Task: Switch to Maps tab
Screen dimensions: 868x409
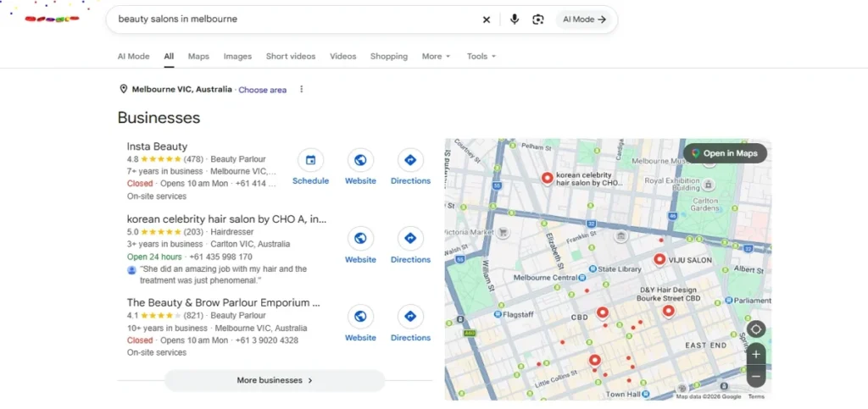Action: tap(198, 57)
